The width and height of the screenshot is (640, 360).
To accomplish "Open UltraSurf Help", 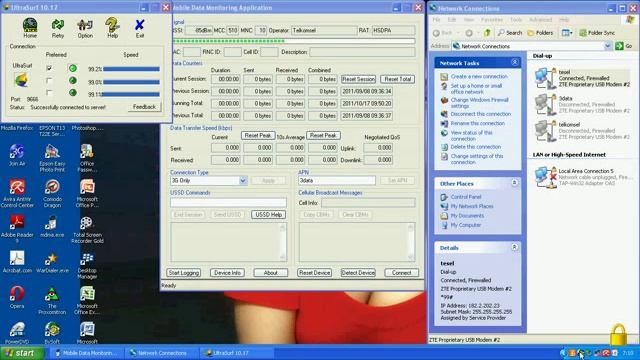I will (112, 28).
